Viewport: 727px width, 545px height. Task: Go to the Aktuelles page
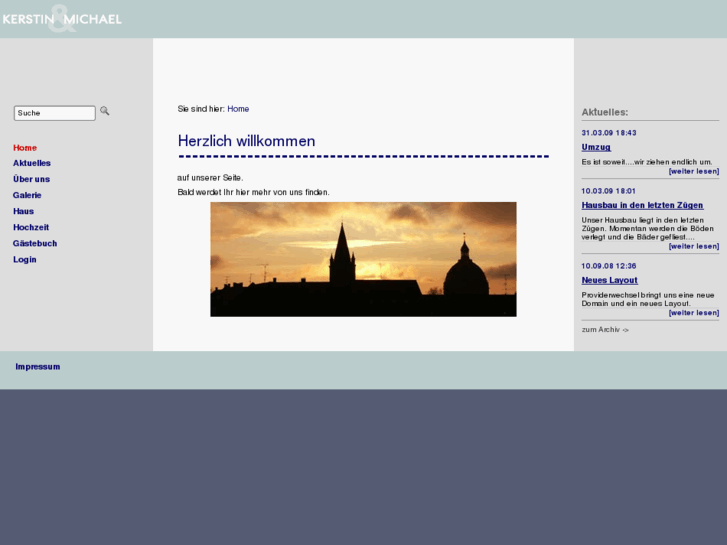tap(32, 163)
